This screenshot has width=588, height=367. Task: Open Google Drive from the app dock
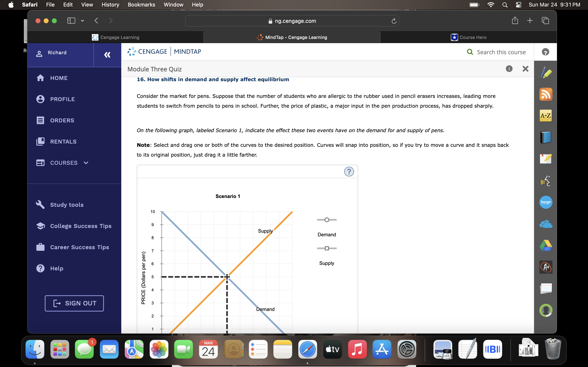(546, 245)
